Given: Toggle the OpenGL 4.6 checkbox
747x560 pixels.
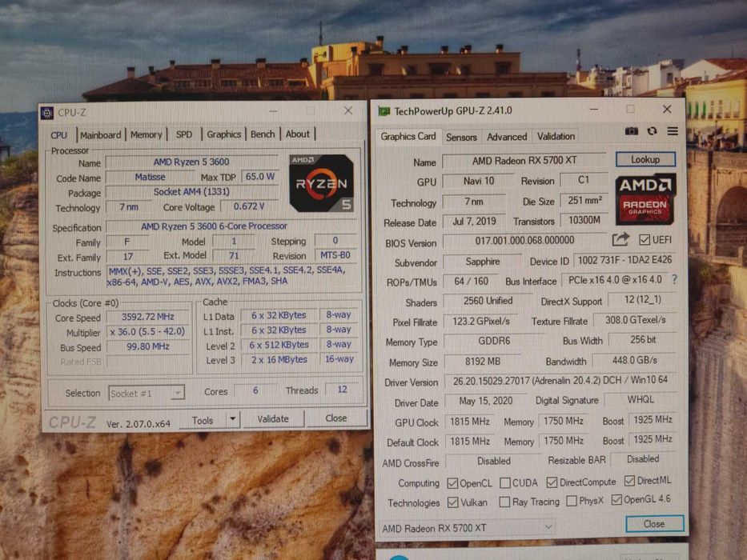Looking at the screenshot, I should pyautogui.click(x=616, y=499).
